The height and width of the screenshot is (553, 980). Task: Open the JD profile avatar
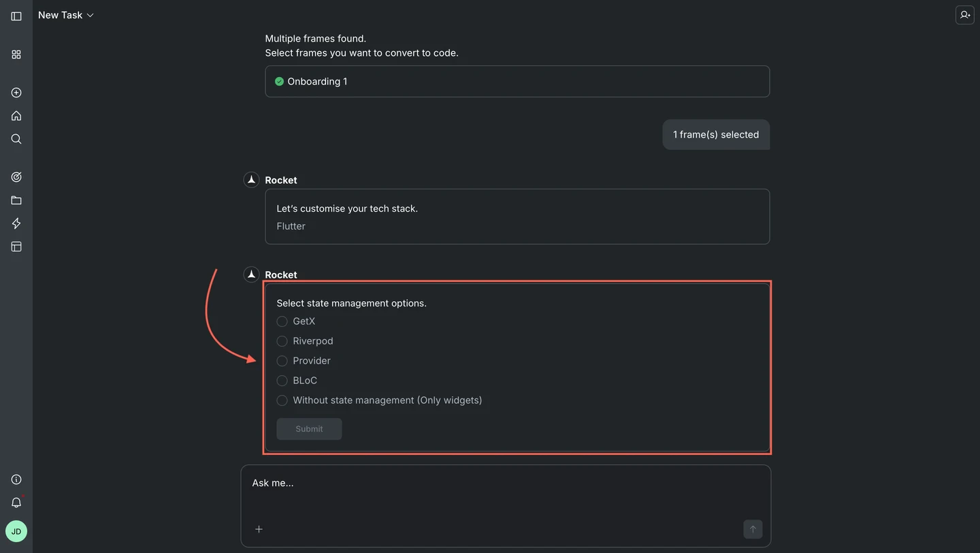click(16, 531)
